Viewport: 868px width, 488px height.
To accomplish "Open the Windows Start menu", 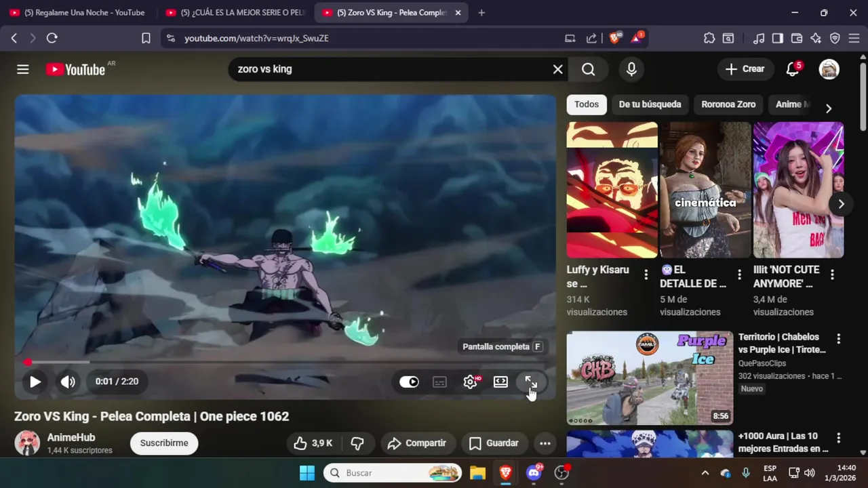I will (x=307, y=473).
